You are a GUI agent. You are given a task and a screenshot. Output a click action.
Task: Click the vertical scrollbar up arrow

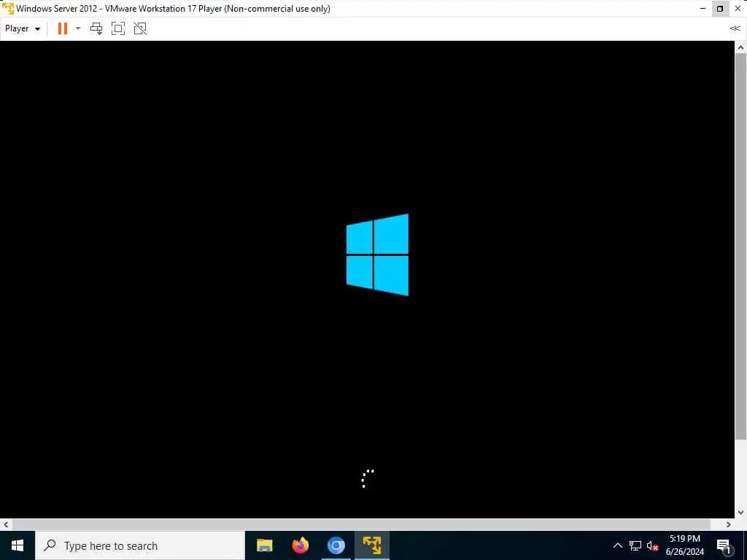coord(740,47)
